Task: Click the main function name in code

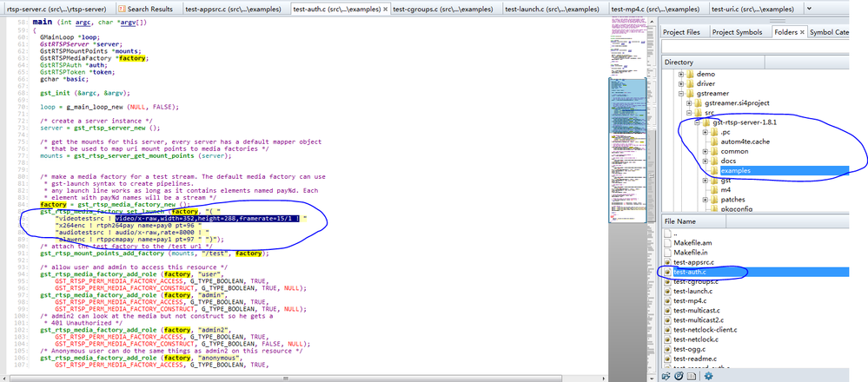Action: click(43, 22)
